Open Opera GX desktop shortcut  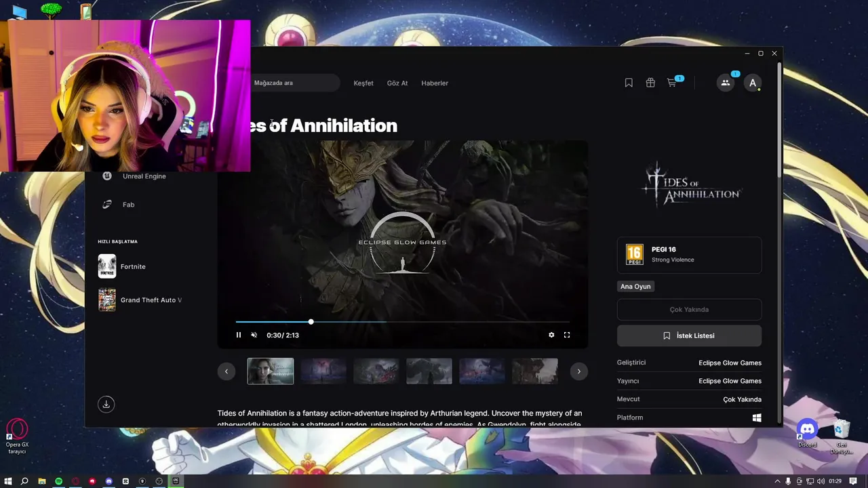point(17,435)
